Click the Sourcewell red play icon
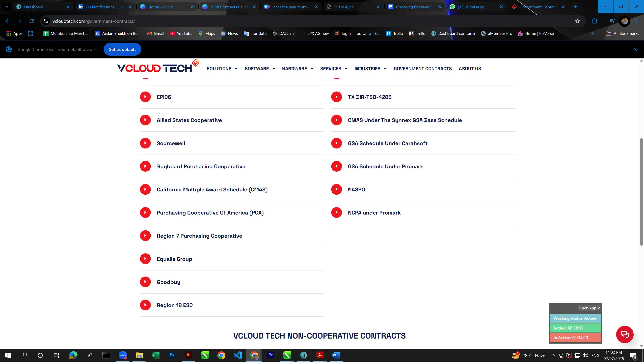Image resolution: width=644 pixels, height=362 pixels. pos(145,143)
